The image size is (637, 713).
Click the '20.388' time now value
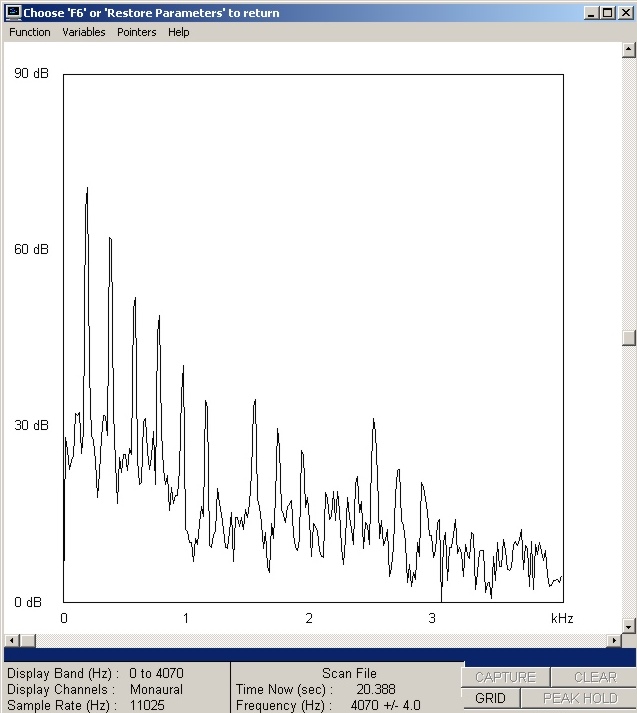376,689
